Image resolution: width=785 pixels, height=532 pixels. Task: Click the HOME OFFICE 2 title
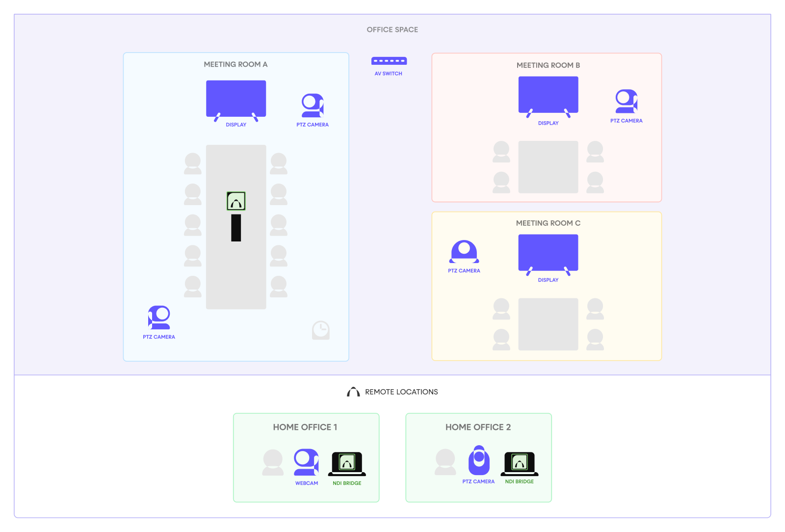(x=478, y=427)
